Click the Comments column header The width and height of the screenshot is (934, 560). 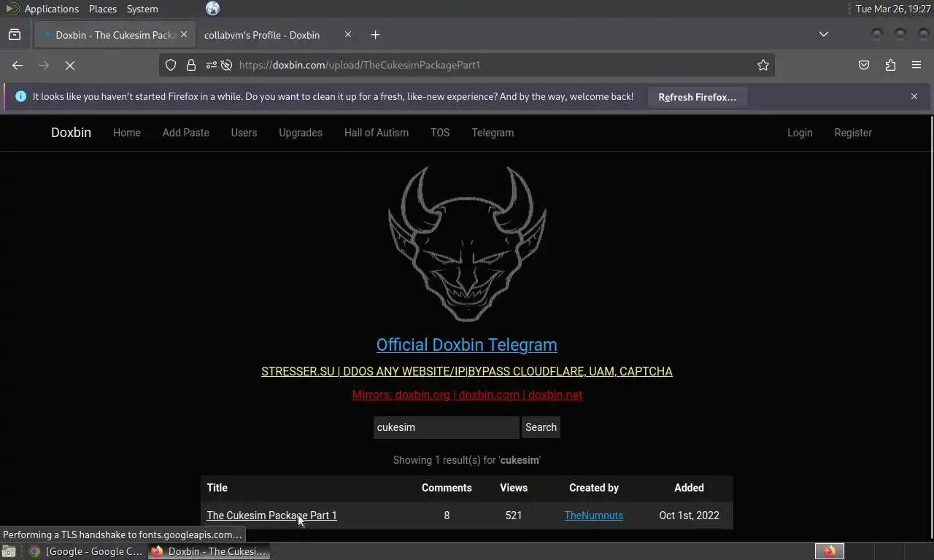click(447, 488)
